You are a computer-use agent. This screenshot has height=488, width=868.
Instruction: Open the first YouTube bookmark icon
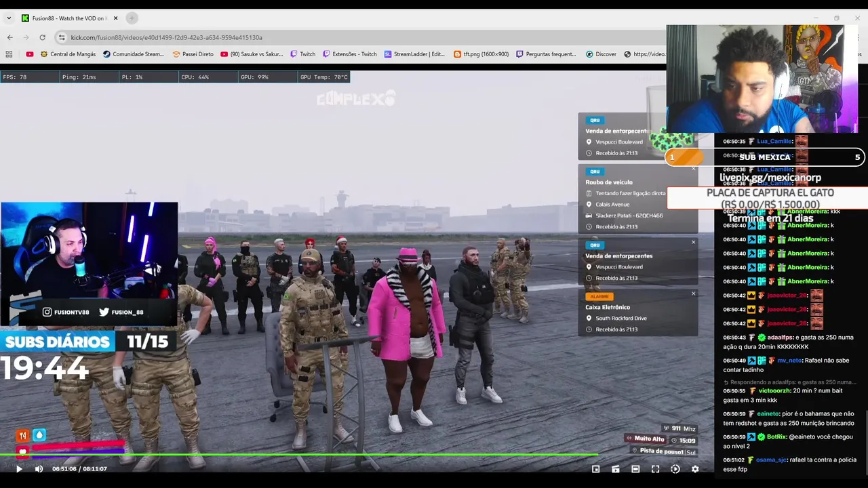29,54
